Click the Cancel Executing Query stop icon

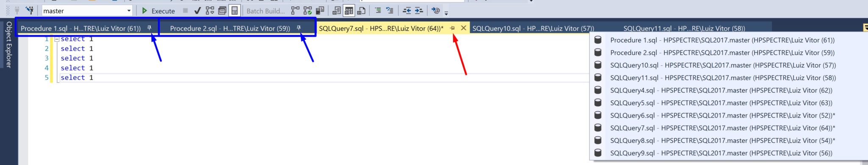[x=185, y=11]
